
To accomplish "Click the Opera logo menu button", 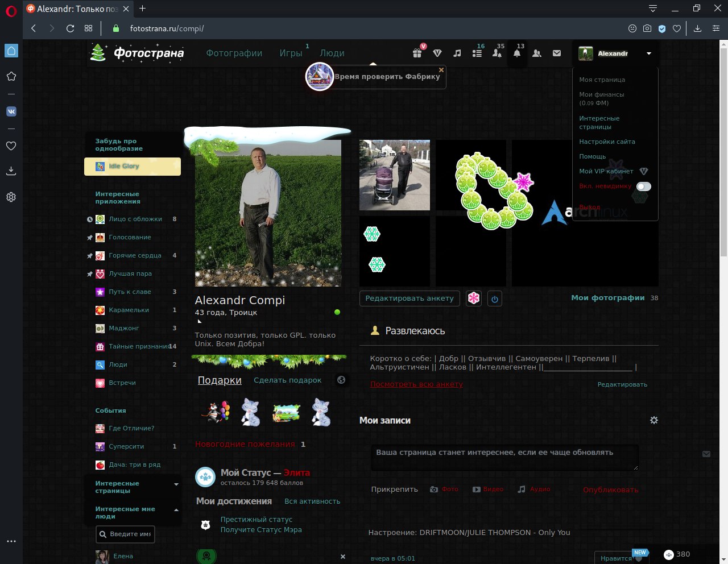I will tap(11, 12).
